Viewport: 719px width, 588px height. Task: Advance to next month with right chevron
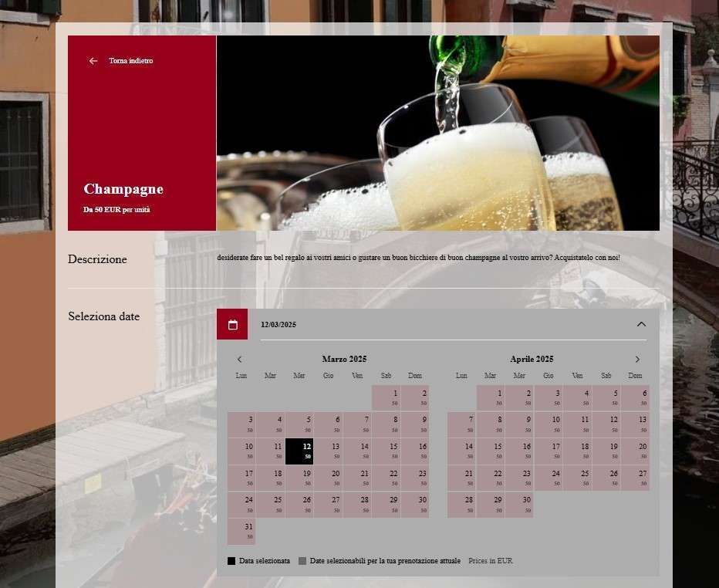click(637, 360)
